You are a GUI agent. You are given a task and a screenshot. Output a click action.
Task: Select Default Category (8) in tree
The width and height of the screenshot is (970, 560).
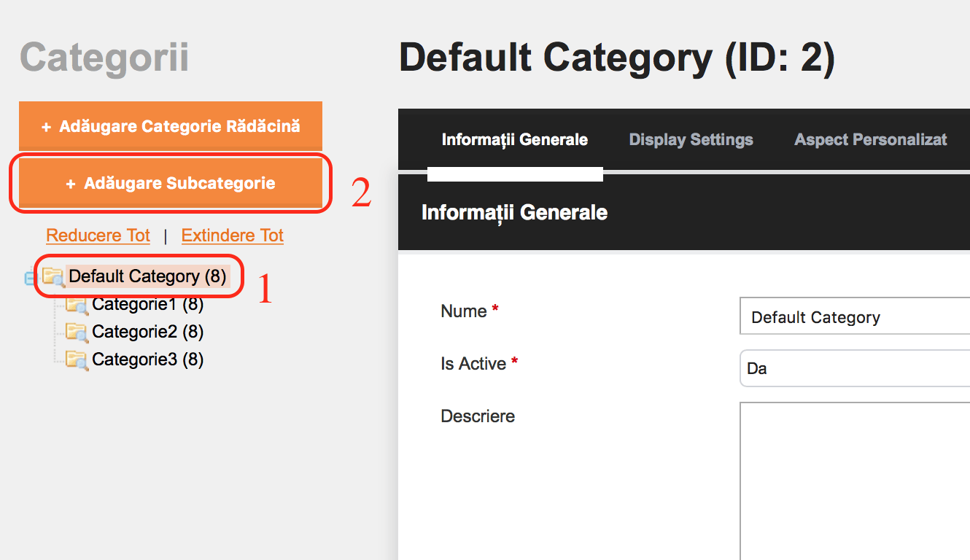148,276
